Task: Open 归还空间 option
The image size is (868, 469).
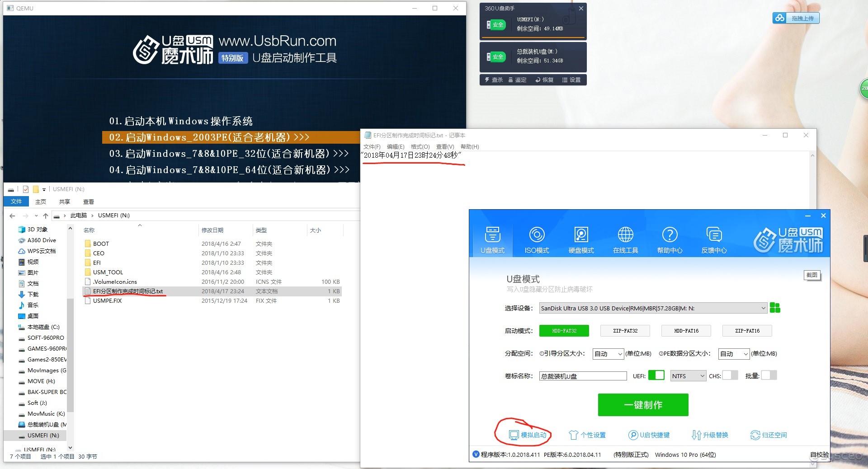Action: coord(769,435)
